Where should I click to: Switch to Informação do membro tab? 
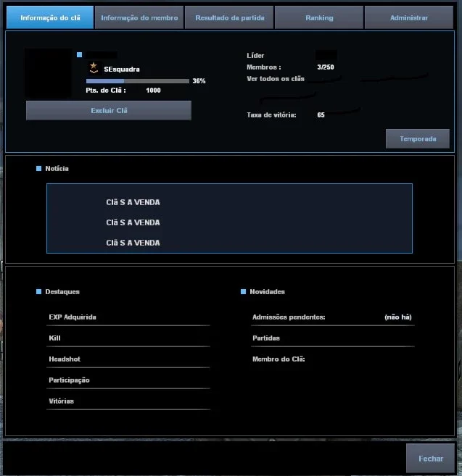pos(139,17)
